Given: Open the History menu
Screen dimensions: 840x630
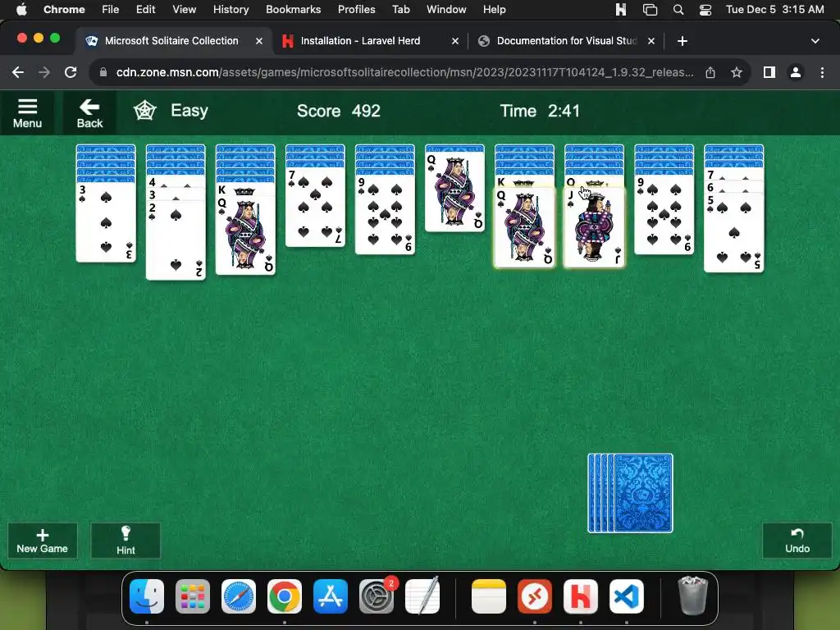Looking at the screenshot, I should [x=231, y=9].
